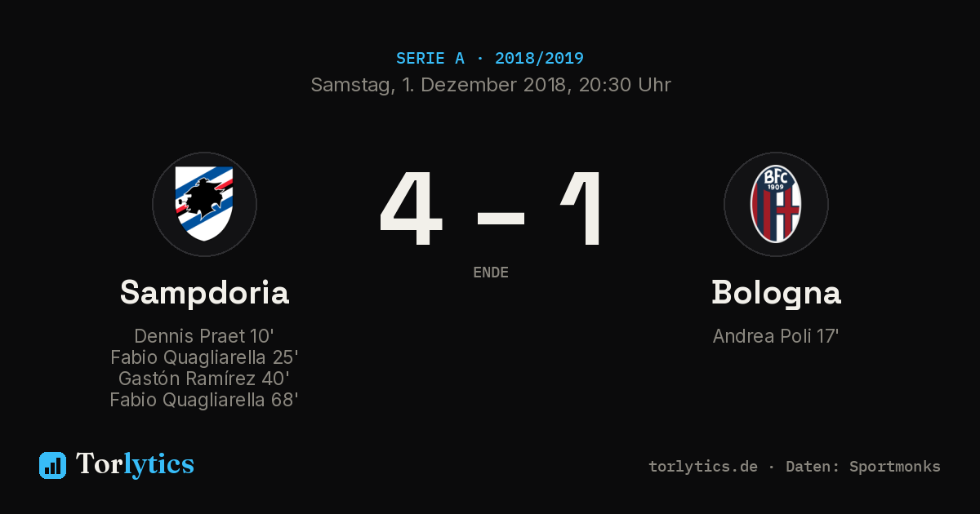980x514 pixels.
Task: Click the Bologna BFC crest
Action: (x=776, y=204)
